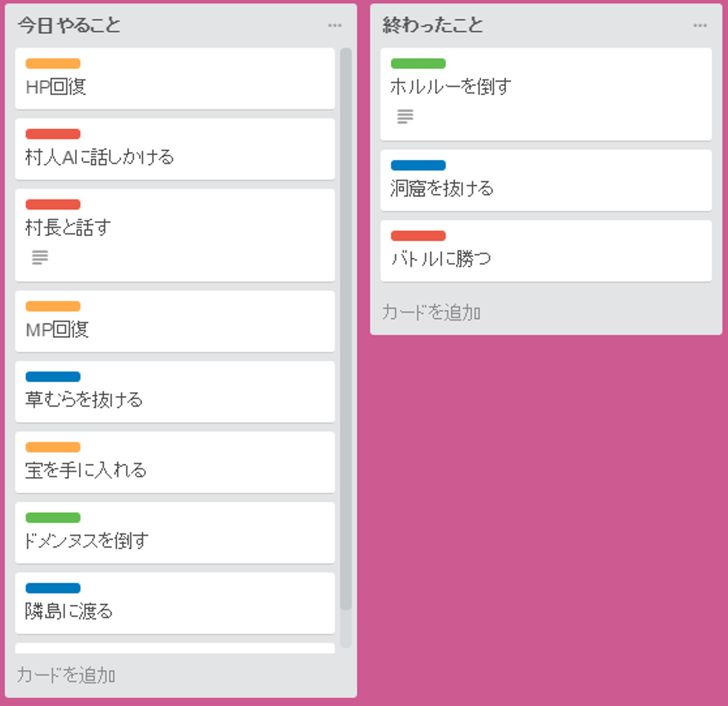This screenshot has height=706, width=728.
Task: Click description icon on ホルルーを倒す card
Action: 405,116
